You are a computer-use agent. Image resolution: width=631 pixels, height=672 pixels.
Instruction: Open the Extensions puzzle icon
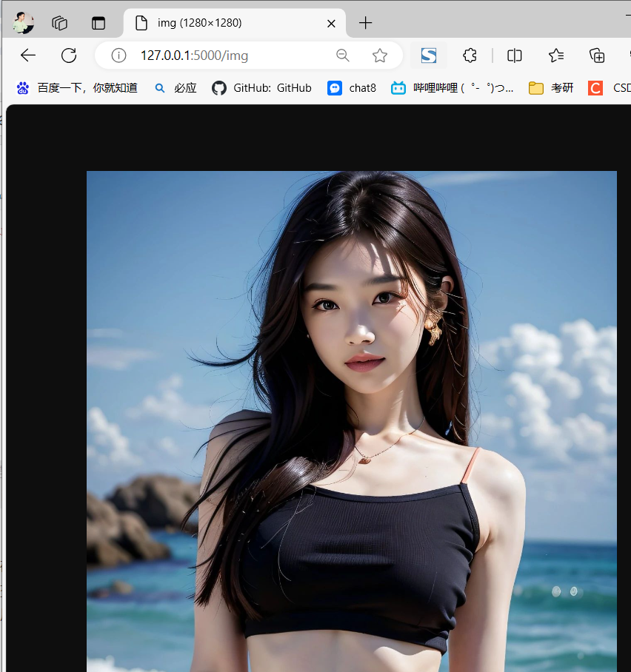click(x=470, y=56)
